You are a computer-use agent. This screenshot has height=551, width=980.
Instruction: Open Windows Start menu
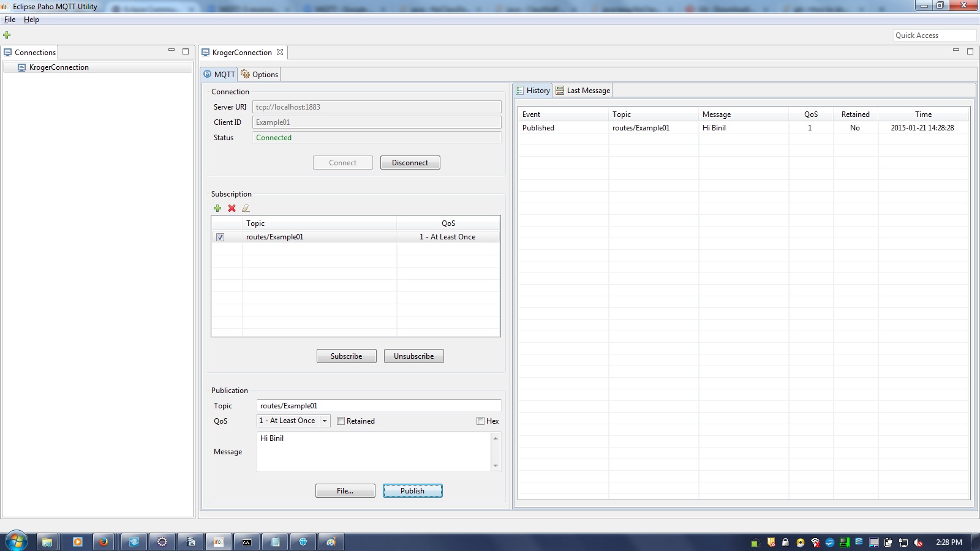(x=17, y=541)
